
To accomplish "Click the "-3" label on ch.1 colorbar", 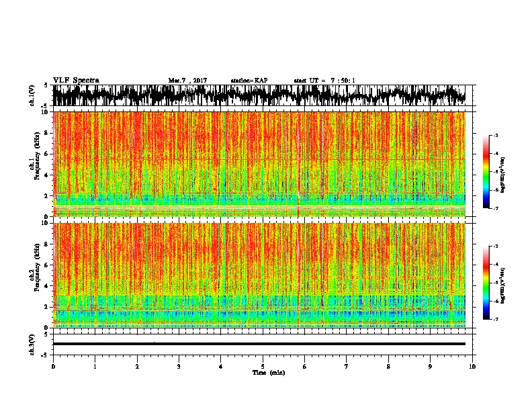I will tap(495, 135).
